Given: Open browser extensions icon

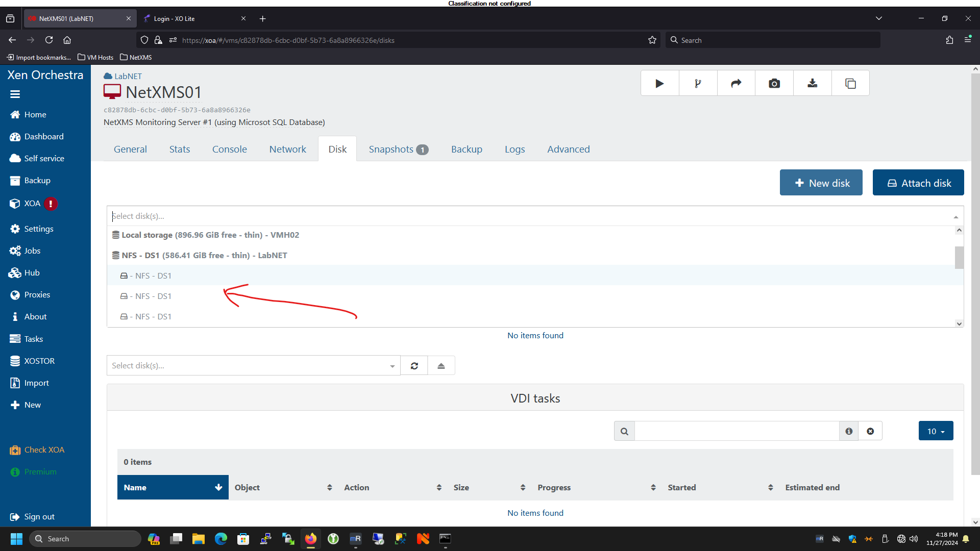Looking at the screenshot, I should pyautogui.click(x=949, y=40).
